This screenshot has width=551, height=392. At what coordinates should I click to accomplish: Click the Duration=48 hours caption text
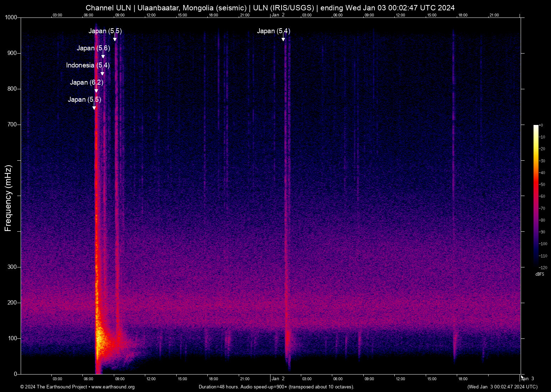(x=276, y=387)
